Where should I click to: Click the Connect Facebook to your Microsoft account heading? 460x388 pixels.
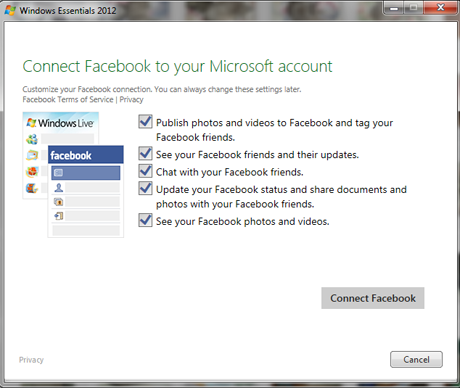[x=177, y=66]
